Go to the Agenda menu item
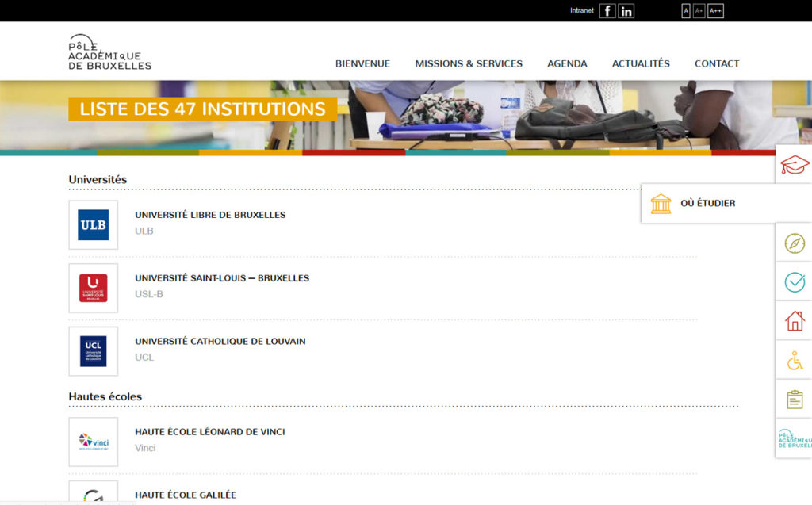Viewport: 812px width, 505px height. point(567,63)
